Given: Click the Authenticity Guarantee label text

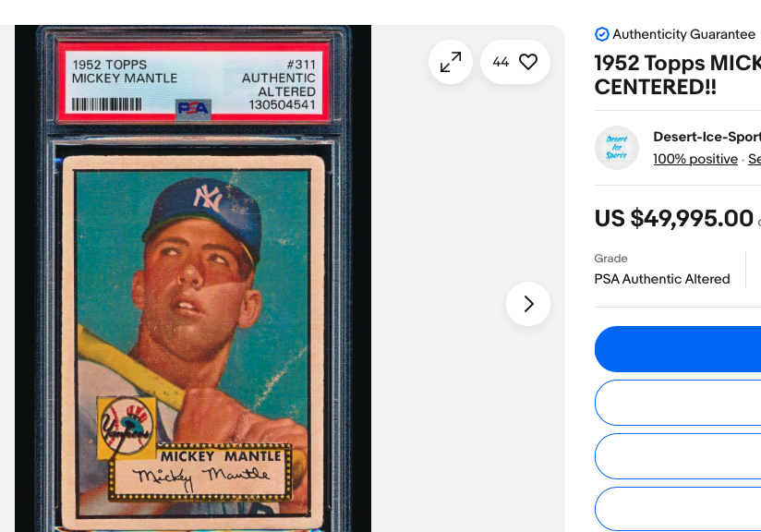Looking at the screenshot, I should tap(683, 34).
